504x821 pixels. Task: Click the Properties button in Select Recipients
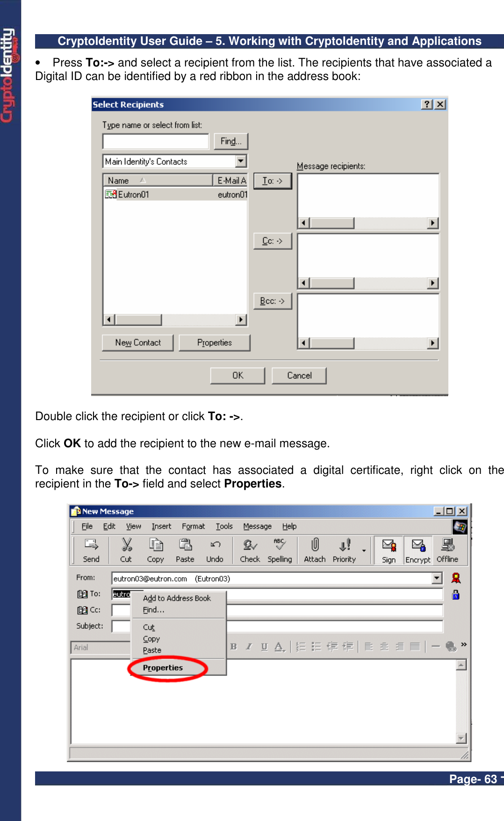pyautogui.click(x=215, y=342)
